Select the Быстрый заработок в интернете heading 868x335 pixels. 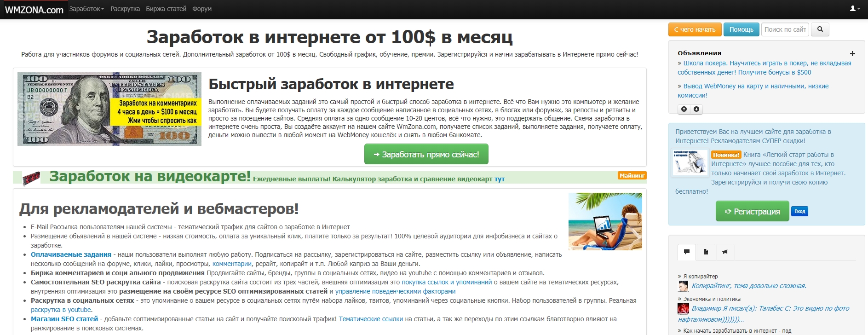(331, 84)
